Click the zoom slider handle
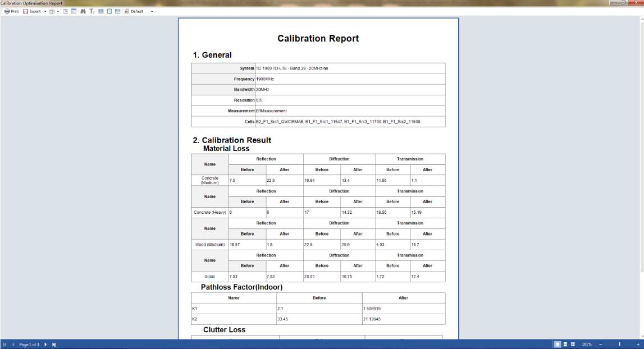Screen dimensions: 644x349 pyautogui.click(x=620, y=344)
